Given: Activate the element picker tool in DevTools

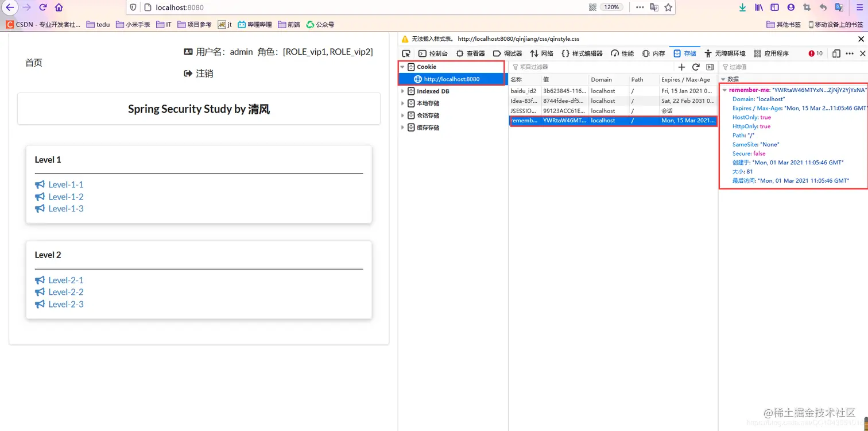Looking at the screenshot, I should [406, 53].
